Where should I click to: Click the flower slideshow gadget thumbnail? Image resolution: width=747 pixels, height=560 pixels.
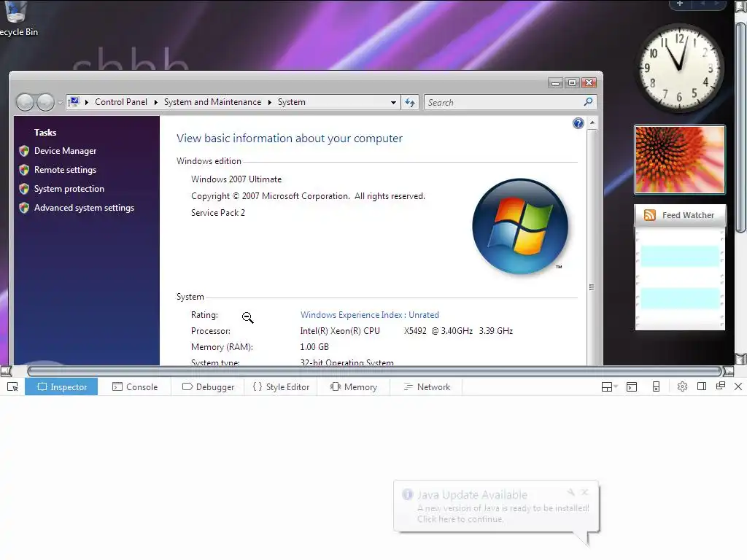click(680, 160)
